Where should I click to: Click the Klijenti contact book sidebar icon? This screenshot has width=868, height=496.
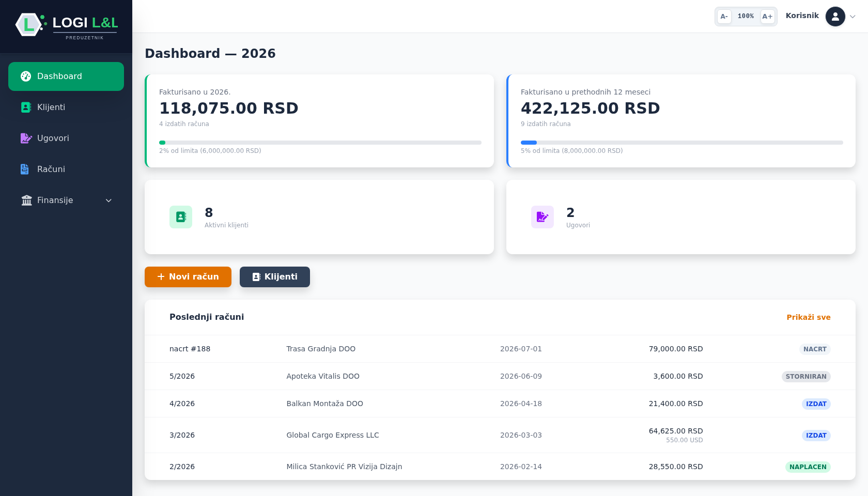coord(26,107)
